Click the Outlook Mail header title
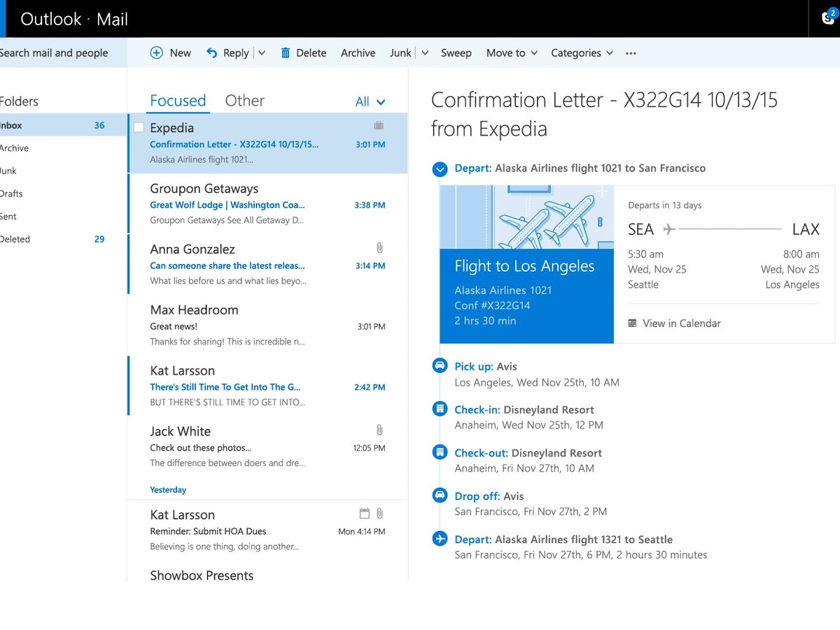840x630 pixels. coord(74,19)
